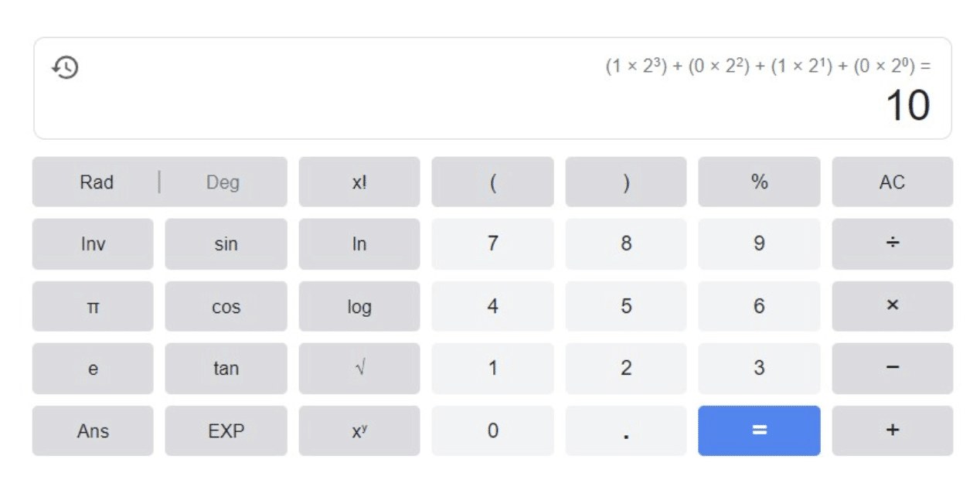
Task: Select the pi constant
Action: [92, 307]
